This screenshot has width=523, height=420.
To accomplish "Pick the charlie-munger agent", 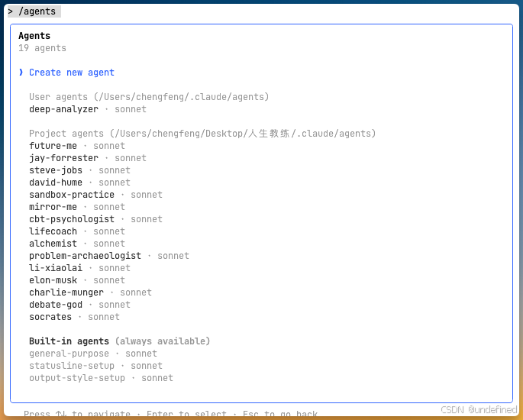I will [90, 292].
